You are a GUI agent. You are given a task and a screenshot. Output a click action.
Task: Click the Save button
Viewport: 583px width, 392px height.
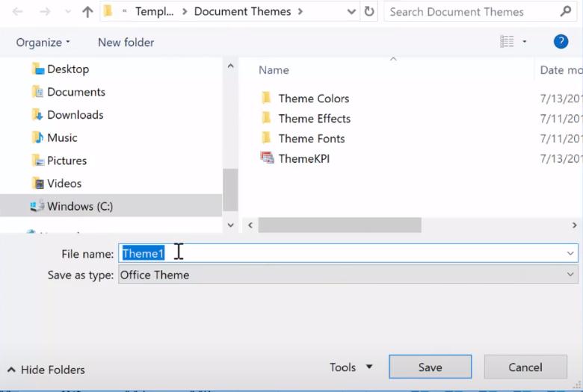point(431,367)
